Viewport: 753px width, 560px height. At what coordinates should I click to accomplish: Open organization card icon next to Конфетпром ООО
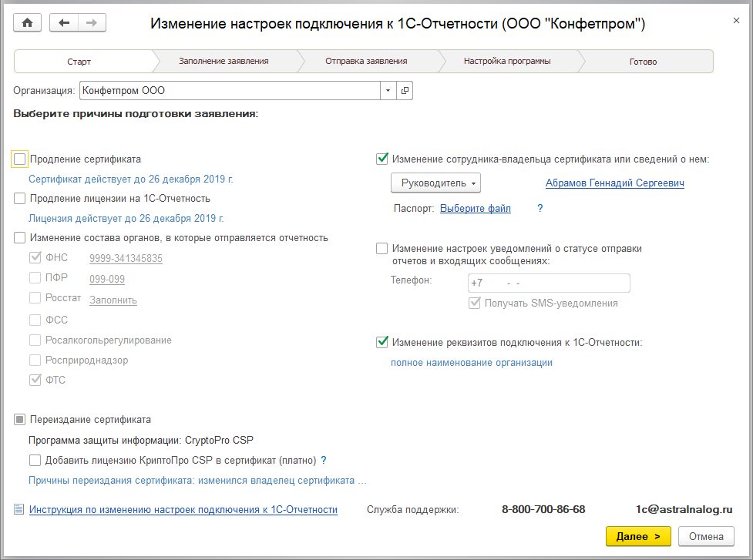405,90
